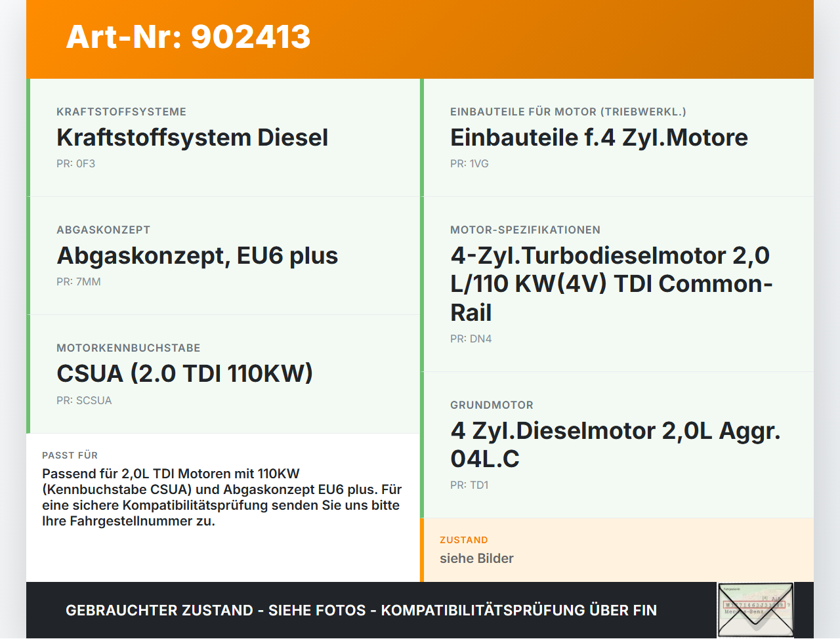The height and width of the screenshot is (639, 840).
Task: Select Einbauteile f.4 Zyl.Motore title
Action: tap(599, 138)
